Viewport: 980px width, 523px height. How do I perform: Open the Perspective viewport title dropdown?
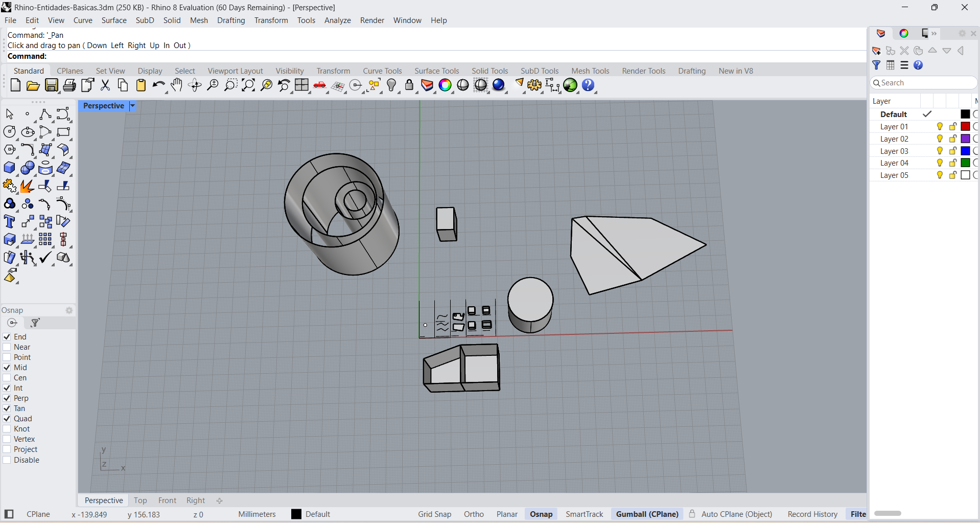pyautogui.click(x=132, y=106)
